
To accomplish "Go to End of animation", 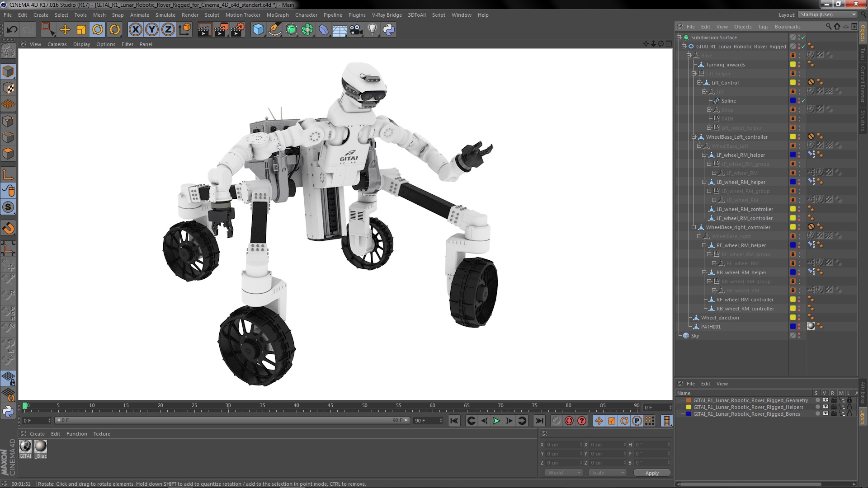I will pos(539,421).
